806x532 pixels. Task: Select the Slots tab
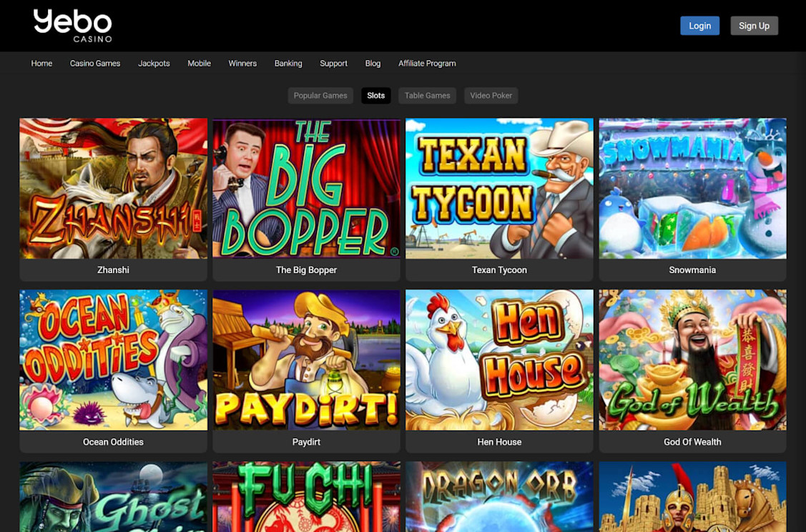pos(375,96)
